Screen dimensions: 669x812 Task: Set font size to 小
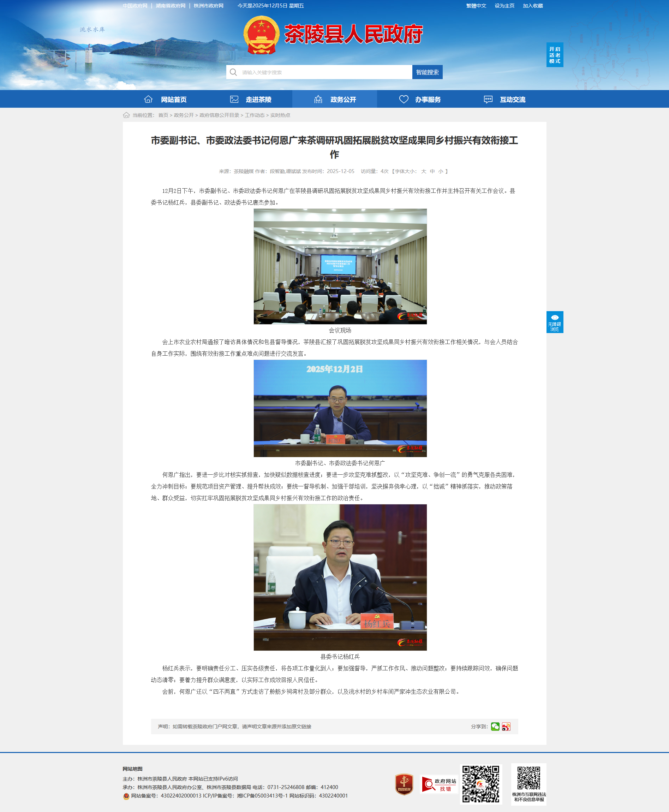pyautogui.click(x=441, y=171)
